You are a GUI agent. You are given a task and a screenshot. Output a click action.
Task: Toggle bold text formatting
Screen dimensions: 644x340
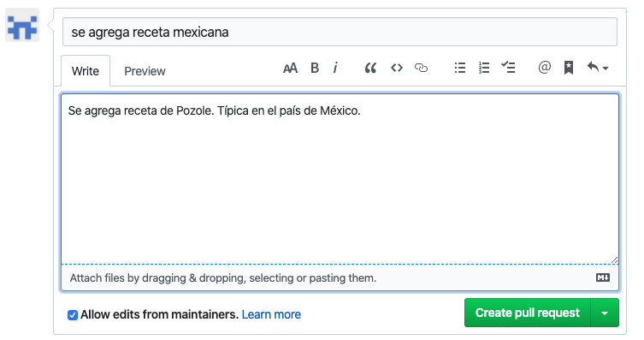coord(315,68)
